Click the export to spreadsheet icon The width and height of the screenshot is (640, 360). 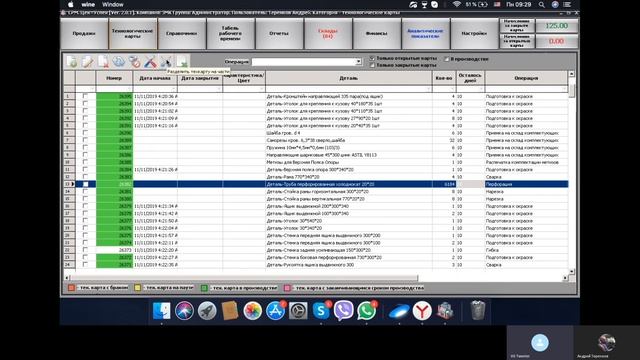point(182,62)
